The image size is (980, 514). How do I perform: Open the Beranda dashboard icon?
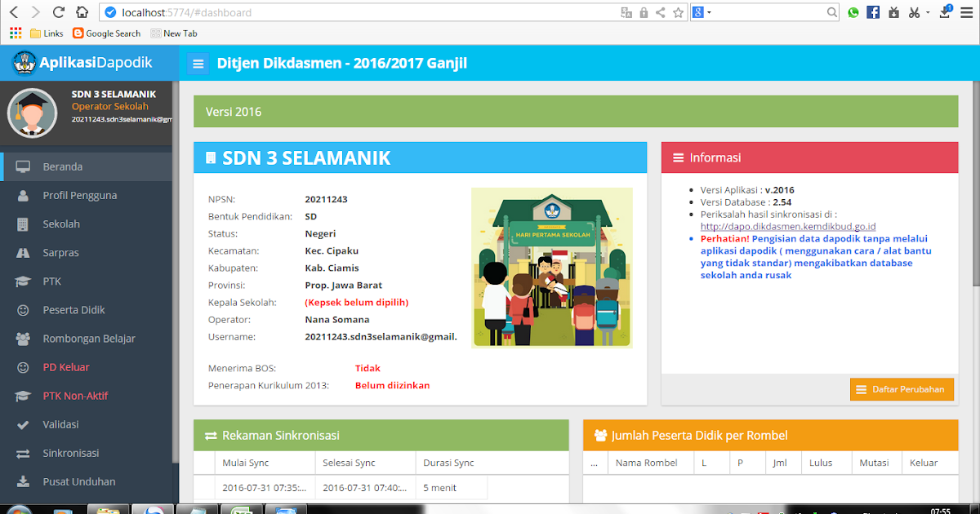(24, 166)
